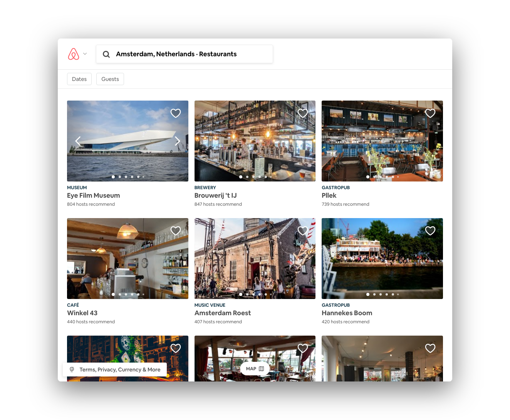
Task: Open the Brouwerij 't IJ photo
Action: [255, 141]
